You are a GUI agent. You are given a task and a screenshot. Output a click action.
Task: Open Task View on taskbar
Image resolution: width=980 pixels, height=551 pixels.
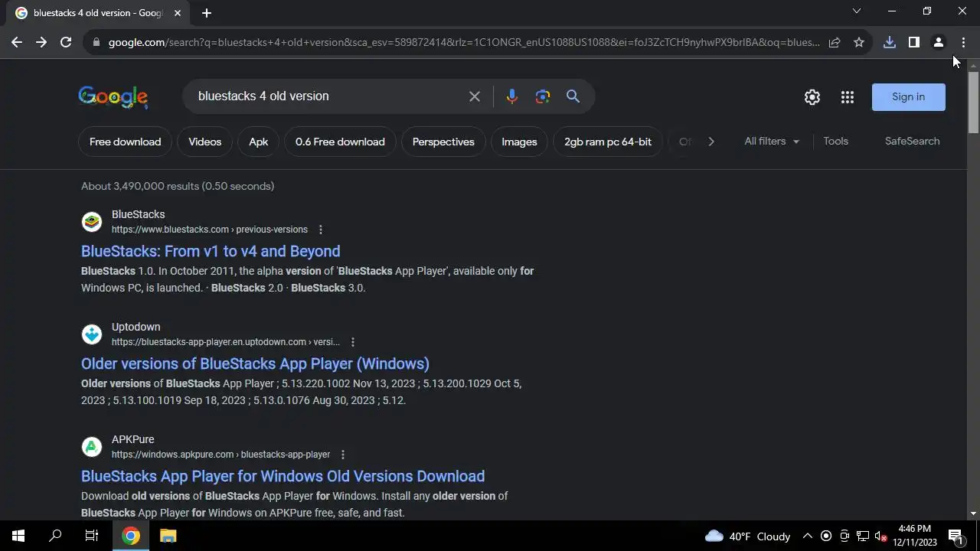click(92, 536)
